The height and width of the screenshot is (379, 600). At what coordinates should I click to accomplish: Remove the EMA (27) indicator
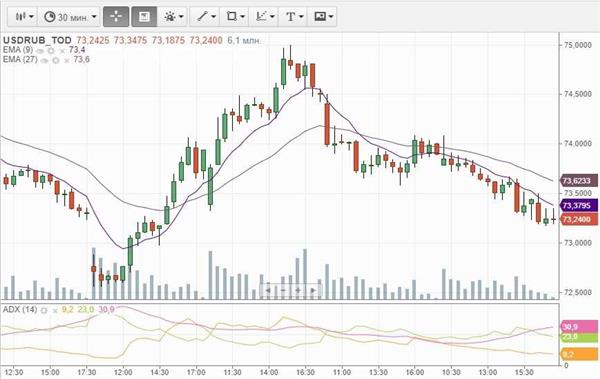(67, 60)
